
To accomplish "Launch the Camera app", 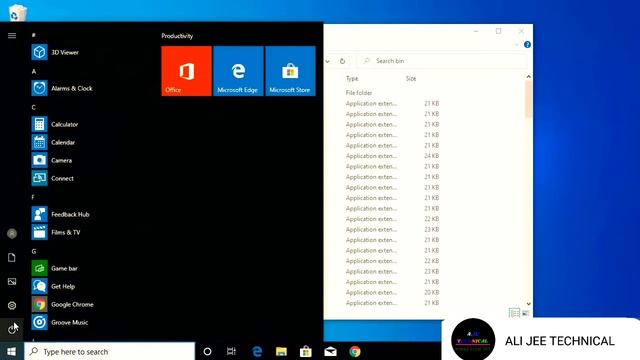I will pyautogui.click(x=52, y=160).
